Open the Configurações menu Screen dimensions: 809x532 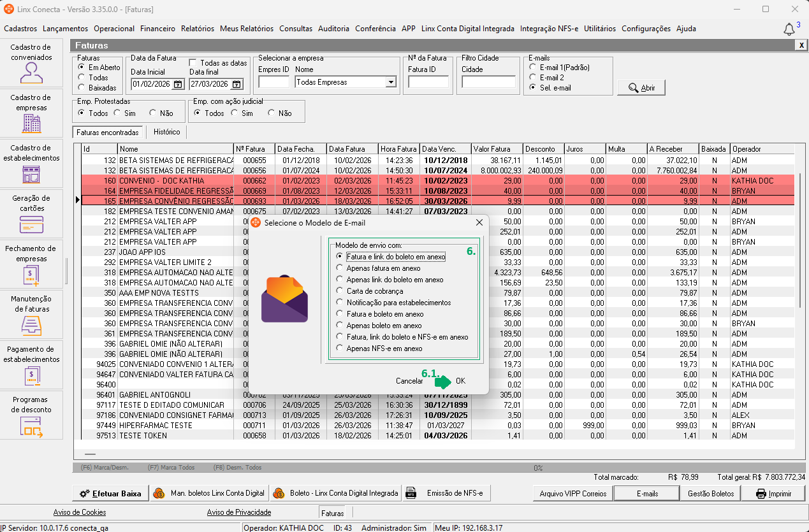click(x=646, y=29)
